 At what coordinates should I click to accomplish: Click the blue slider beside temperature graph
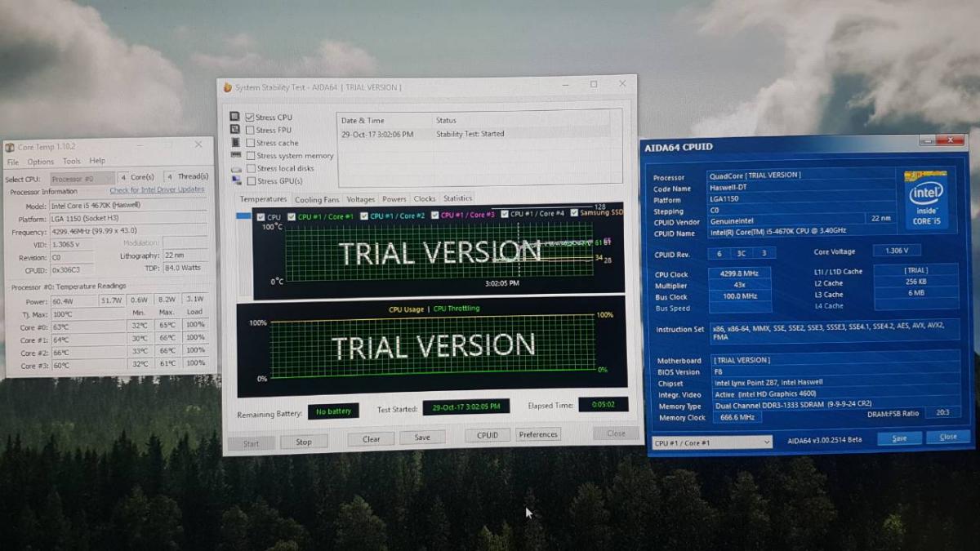(x=243, y=216)
